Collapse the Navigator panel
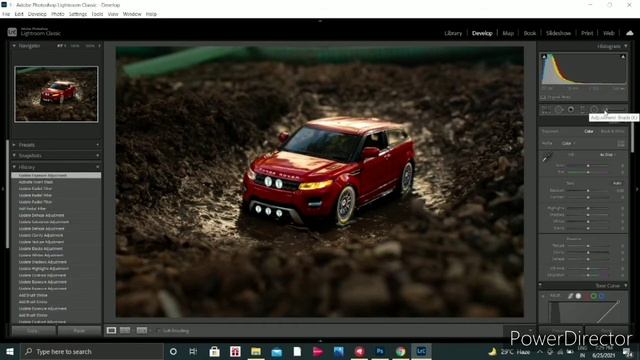 click(x=14, y=46)
